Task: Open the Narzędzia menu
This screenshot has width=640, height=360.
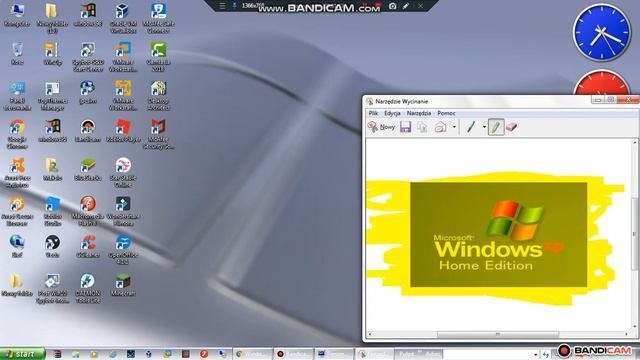Action: (x=419, y=113)
